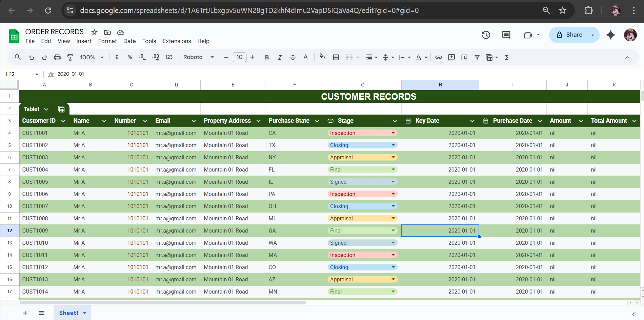Viewport: 644px width, 320px height.
Task: Click the Share button
Action: pos(569,35)
